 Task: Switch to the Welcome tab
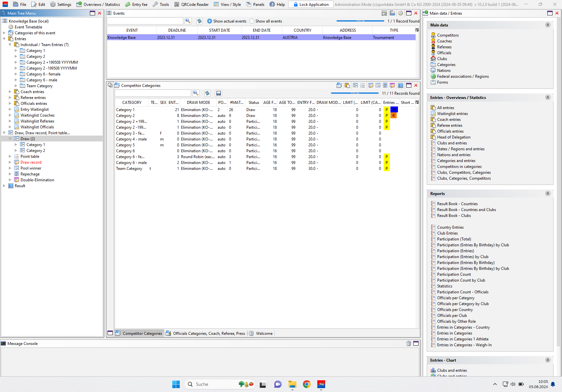tap(261, 333)
